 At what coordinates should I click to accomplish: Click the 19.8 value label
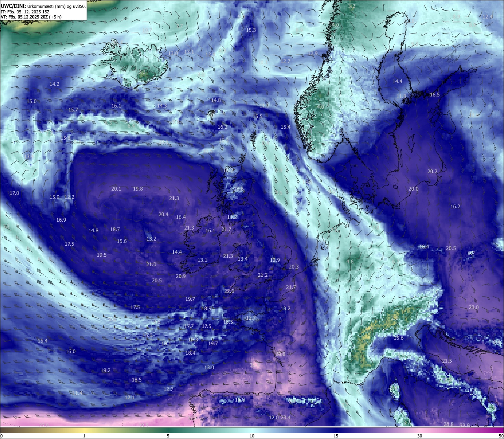[x=138, y=189]
